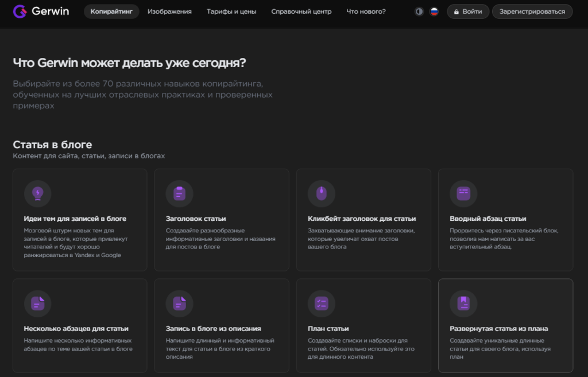Open the Идеи тем для записей в блоге title
588x377 pixels.
tap(75, 219)
